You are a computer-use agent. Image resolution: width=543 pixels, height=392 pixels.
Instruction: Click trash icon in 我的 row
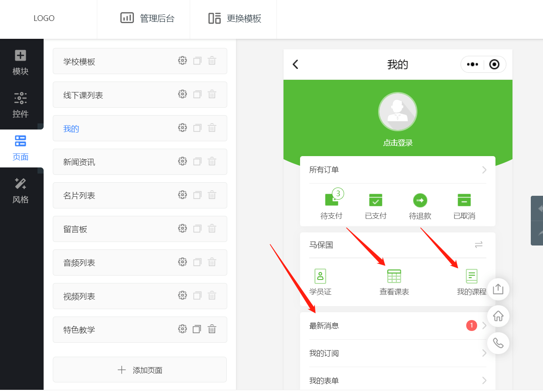212,128
